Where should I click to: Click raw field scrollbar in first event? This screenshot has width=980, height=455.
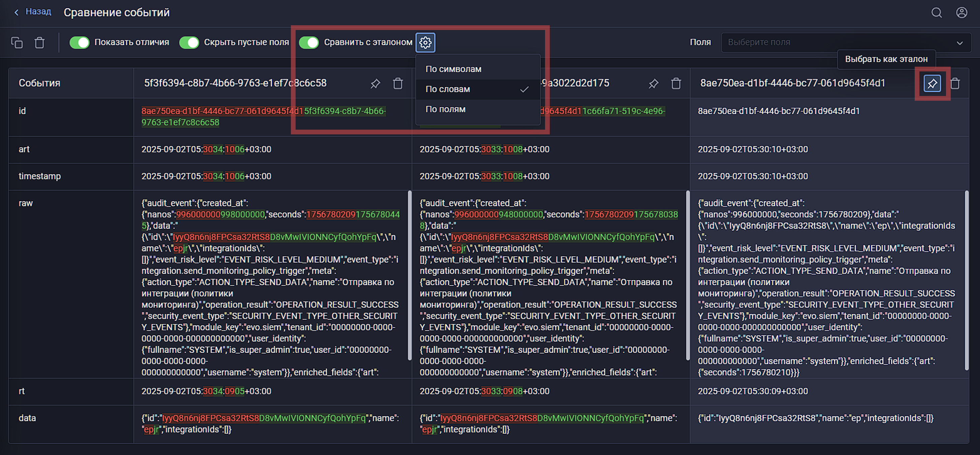click(409, 275)
